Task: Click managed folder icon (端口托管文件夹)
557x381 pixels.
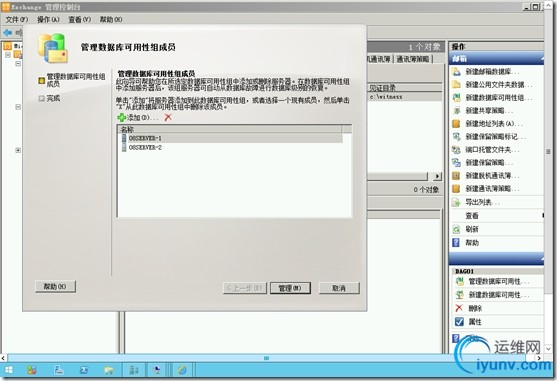Action: click(456, 149)
